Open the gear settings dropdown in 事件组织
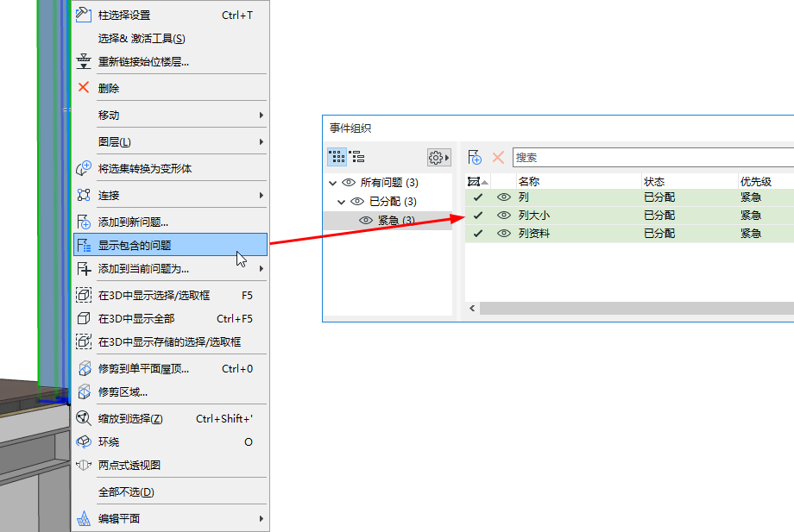 438,158
